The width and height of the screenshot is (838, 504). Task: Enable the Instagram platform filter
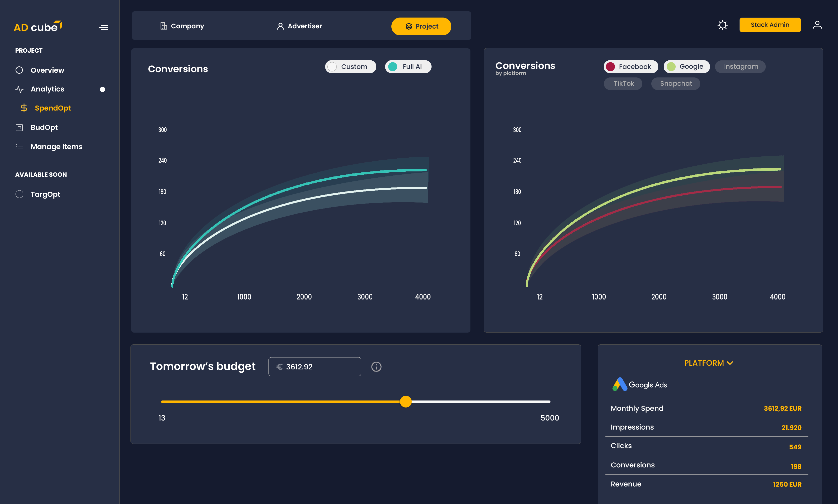[740, 67]
